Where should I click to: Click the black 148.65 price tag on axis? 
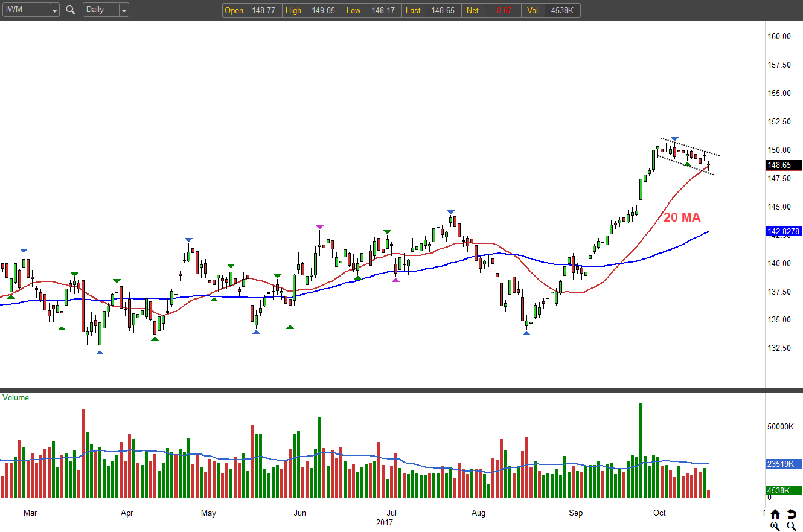point(784,165)
